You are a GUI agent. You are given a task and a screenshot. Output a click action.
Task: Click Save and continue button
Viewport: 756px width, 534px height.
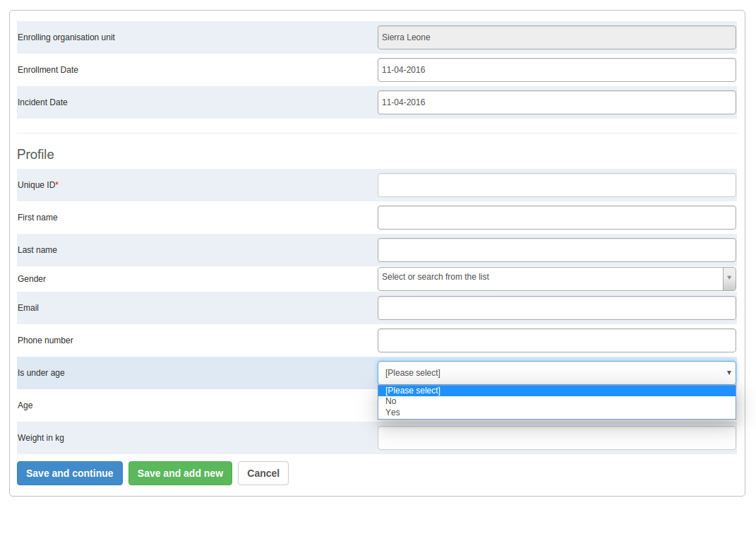70,473
